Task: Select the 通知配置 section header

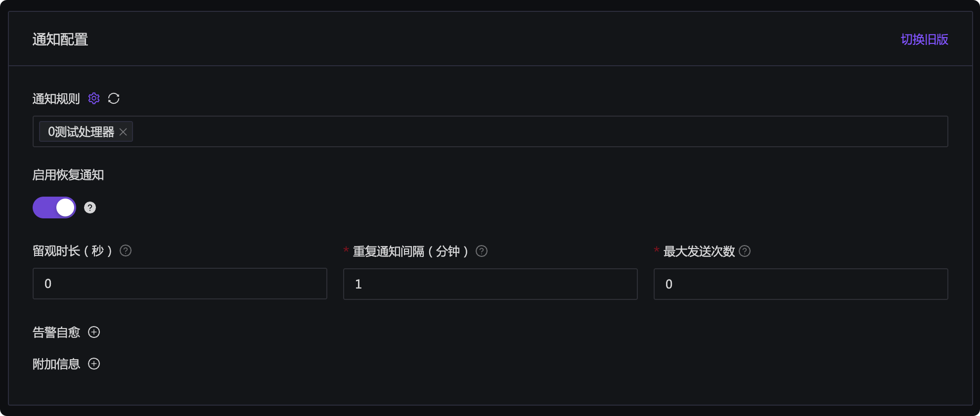Action: (x=60, y=40)
